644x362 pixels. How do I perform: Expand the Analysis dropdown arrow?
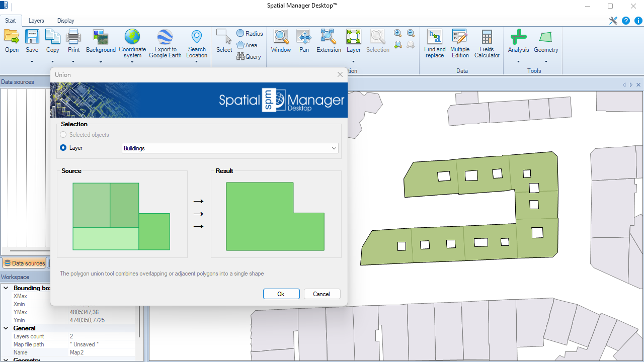(518, 62)
